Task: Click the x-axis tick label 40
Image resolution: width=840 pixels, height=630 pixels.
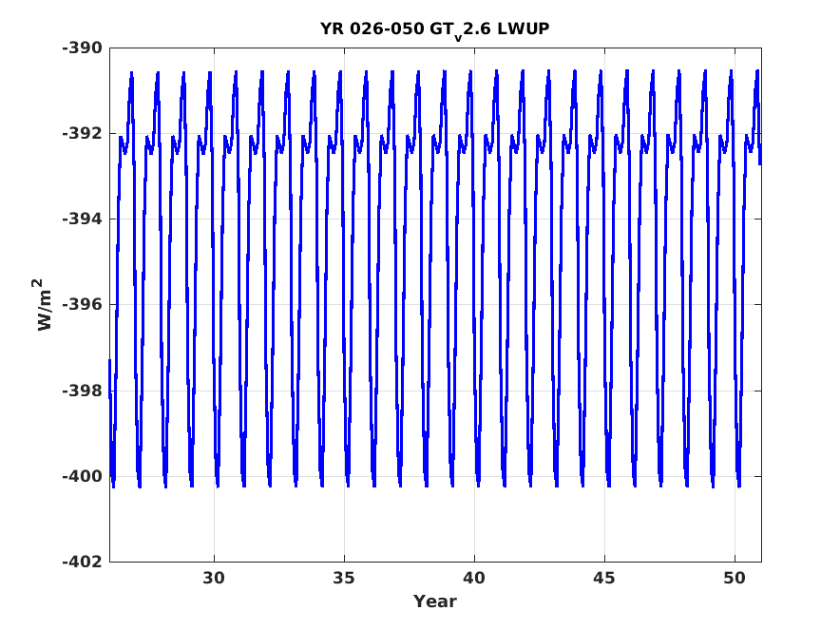Action: (x=474, y=578)
